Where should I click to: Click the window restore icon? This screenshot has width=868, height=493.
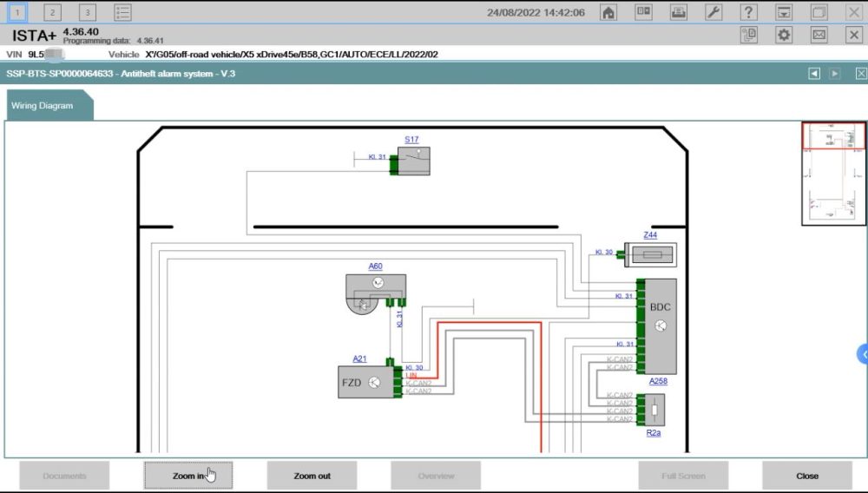coord(819,12)
